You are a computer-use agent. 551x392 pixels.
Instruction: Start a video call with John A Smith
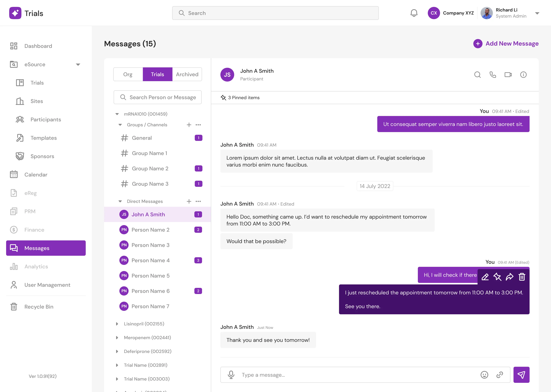tap(508, 75)
